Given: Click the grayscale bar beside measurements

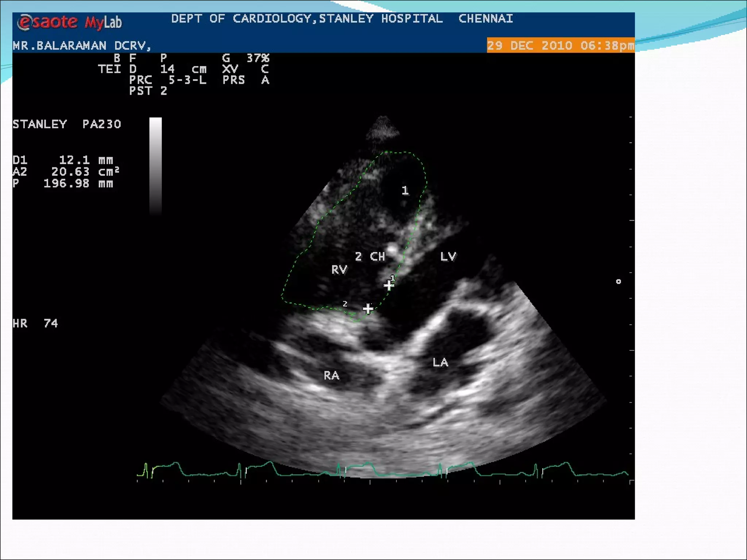Looking at the screenshot, I should pyautogui.click(x=155, y=166).
